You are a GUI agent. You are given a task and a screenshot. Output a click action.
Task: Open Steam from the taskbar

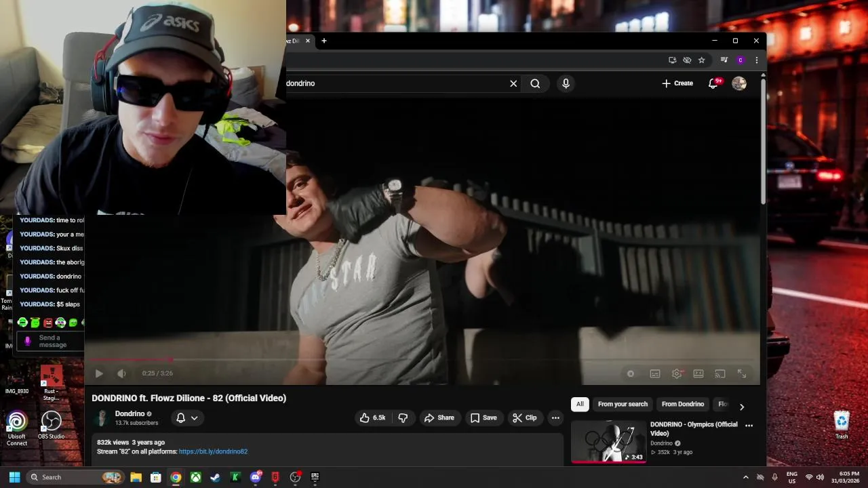point(216,477)
